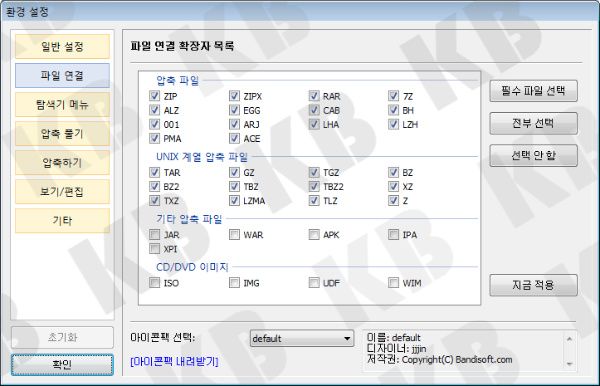Screen dimensions: 600x386
Task: Uncheck the ALZ checkbox
Action: click(x=154, y=110)
